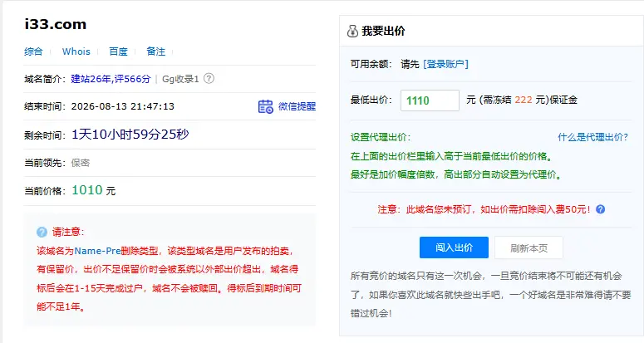
Task: Click the remaining time 1天10小时59分25秒
Action: coord(130,135)
